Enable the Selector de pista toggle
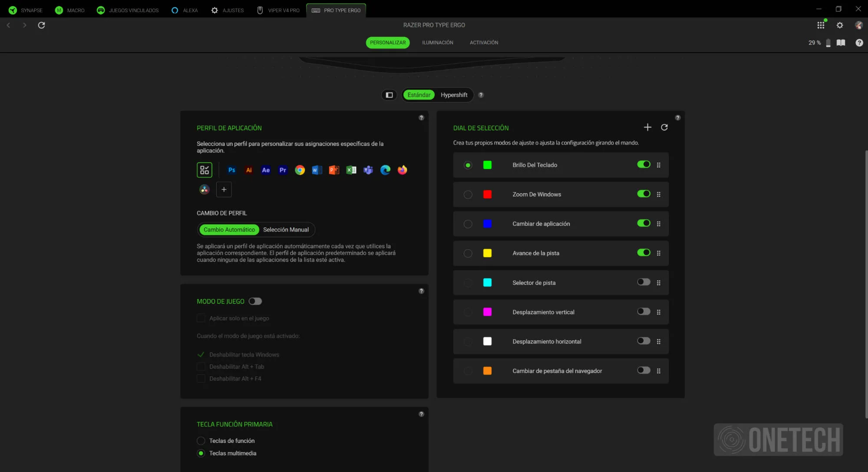 click(x=644, y=282)
